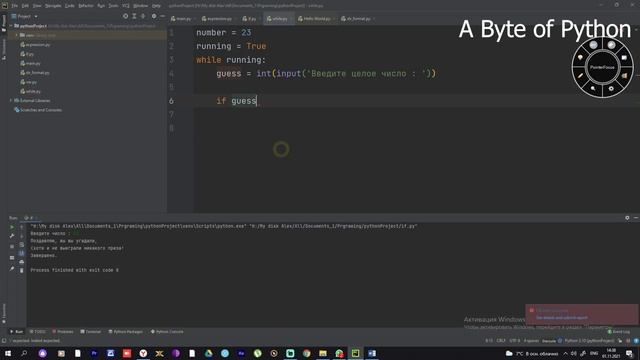
Task: Select if.py in project tree
Action: (x=27, y=54)
